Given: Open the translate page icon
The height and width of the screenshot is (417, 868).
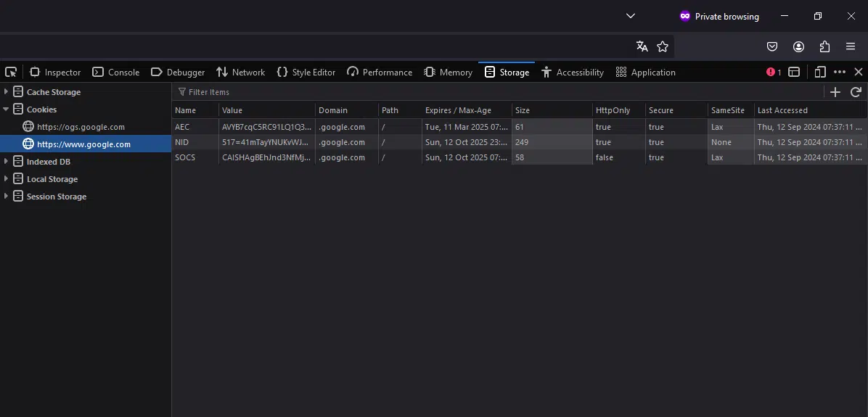Looking at the screenshot, I should pos(642,46).
